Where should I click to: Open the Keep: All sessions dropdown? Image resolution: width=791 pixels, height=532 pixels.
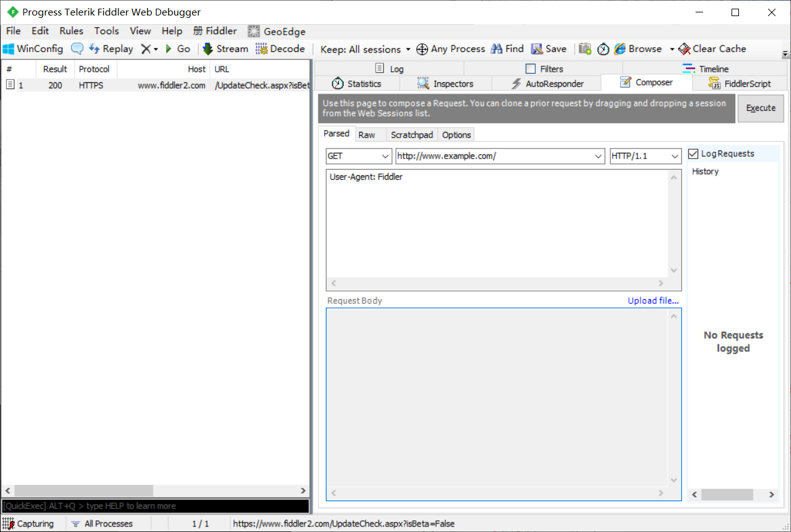pyautogui.click(x=365, y=49)
